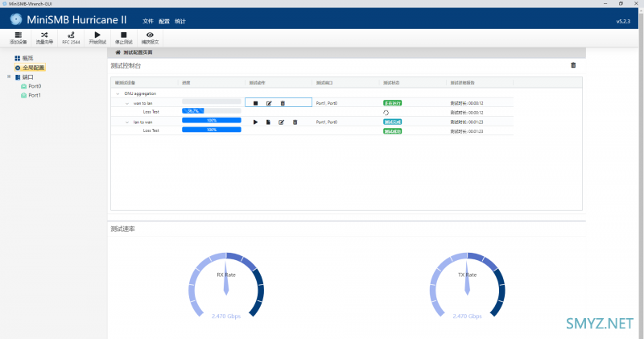This screenshot has height=339, width=644.
Task: Delete the 'wan to lan' test
Action: [283, 103]
